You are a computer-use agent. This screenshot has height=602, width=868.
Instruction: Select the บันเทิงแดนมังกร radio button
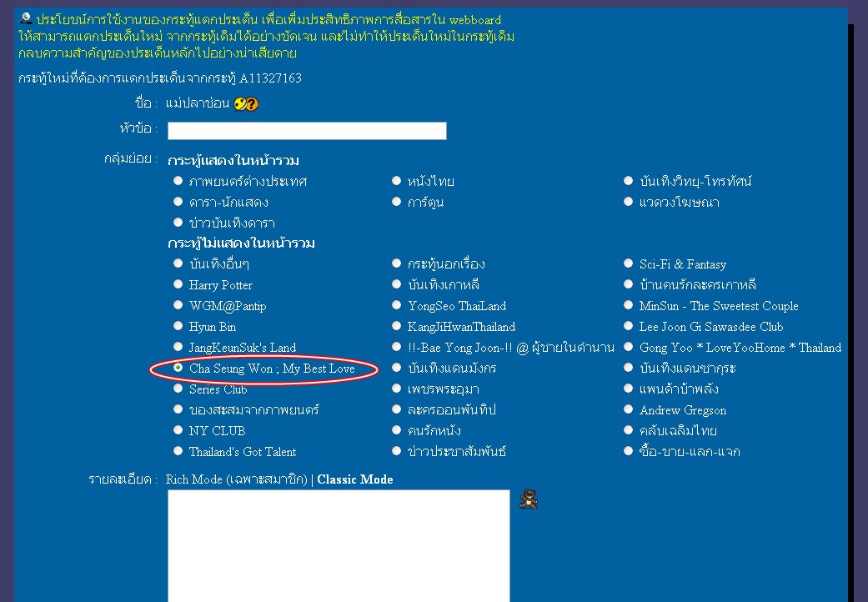click(396, 368)
